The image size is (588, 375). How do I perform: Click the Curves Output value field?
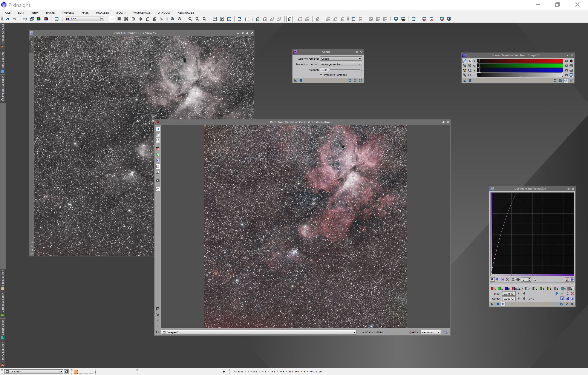point(509,299)
